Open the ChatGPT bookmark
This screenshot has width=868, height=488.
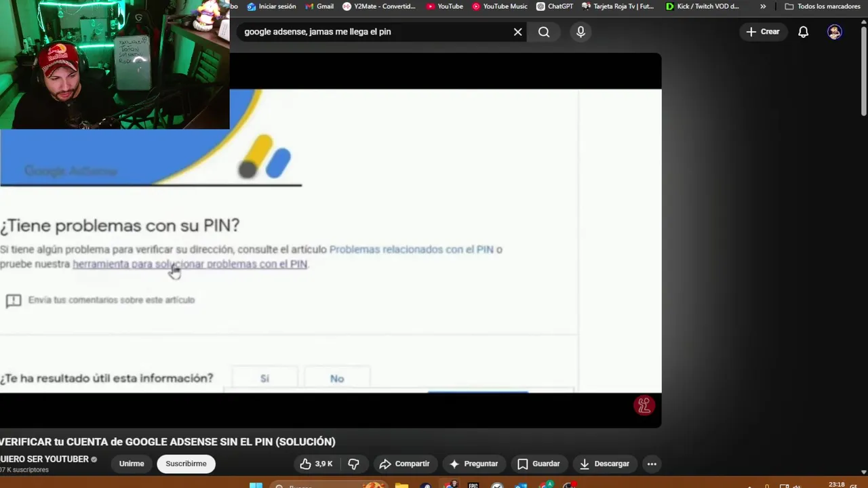(555, 6)
